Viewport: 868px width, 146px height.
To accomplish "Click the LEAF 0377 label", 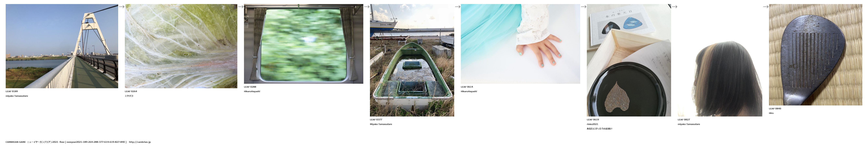I will click(376, 119).
